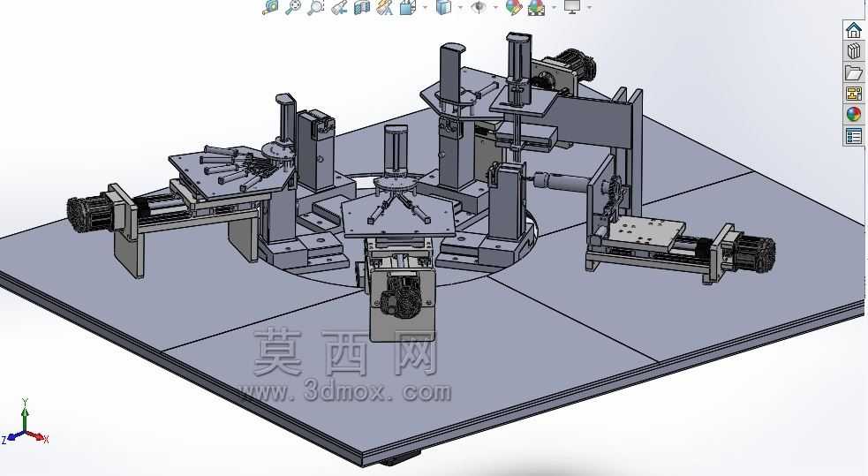Open the Design Library books tab
The height and width of the screenshot is (476, 868).
[854, 51]
